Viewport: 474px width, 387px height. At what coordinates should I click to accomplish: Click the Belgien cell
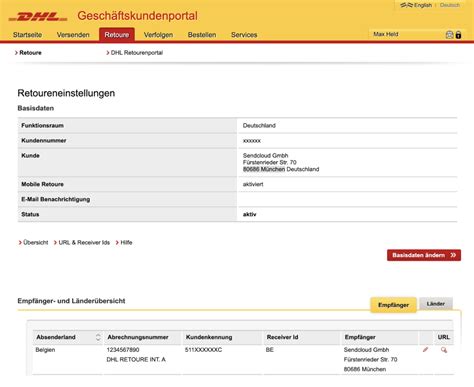click(x=45, y=350)
